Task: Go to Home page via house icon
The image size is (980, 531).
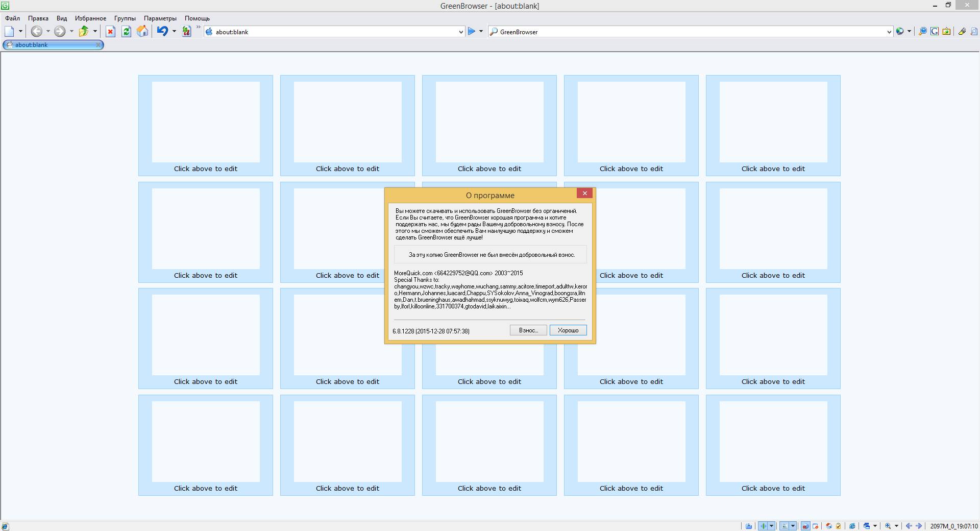Action: 142,32
